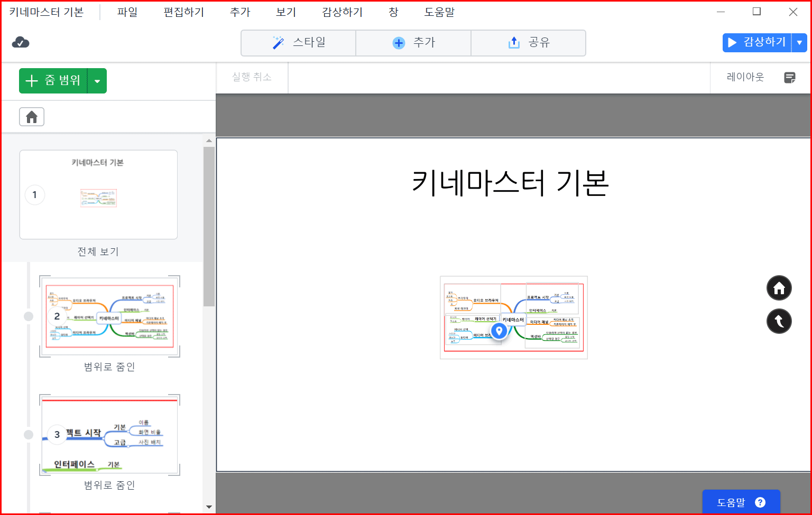Screen dimensions: 812x515
Task: Click path dot beside slide 3
Action: tap(29, 435)
